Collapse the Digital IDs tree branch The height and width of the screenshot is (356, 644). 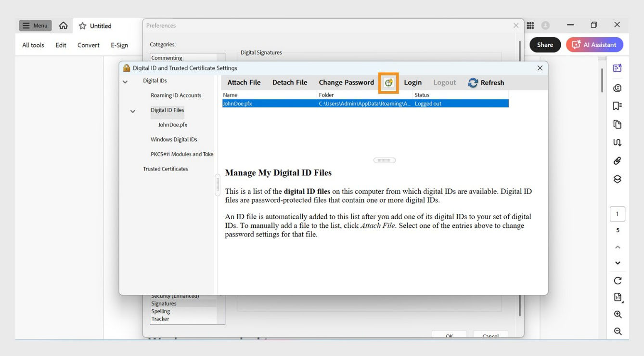tap(125, 81)
